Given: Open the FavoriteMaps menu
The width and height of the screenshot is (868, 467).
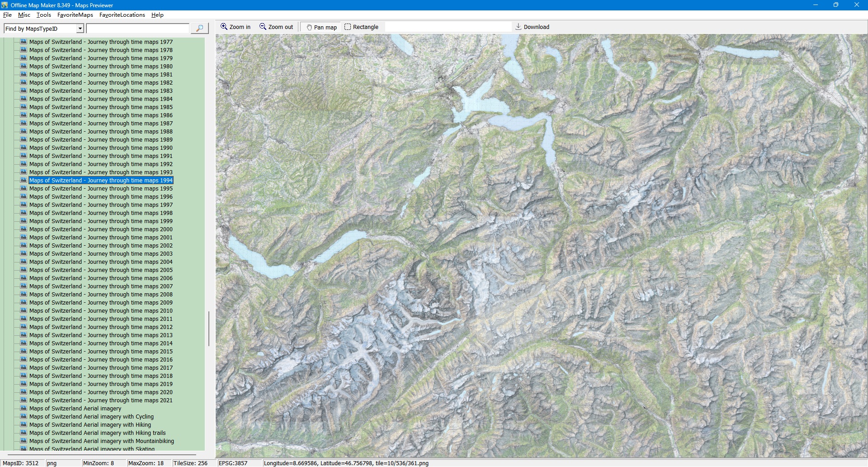Looking at the screenshot, I should (x=75, y=15).
